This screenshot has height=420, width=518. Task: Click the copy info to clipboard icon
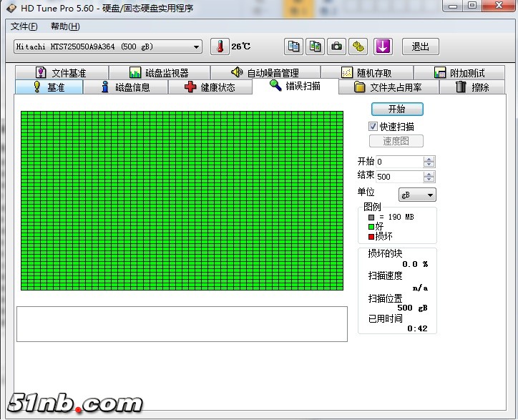293,47
